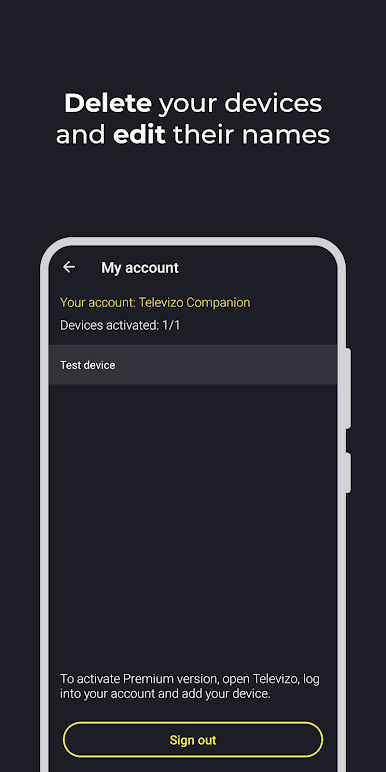Go back using the arrow icon

(x=69, y=267)
